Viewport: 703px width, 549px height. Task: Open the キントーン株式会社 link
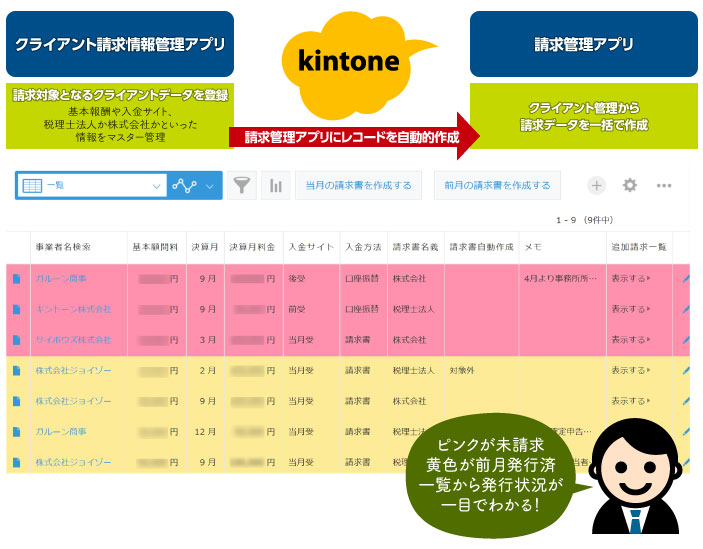73,309
